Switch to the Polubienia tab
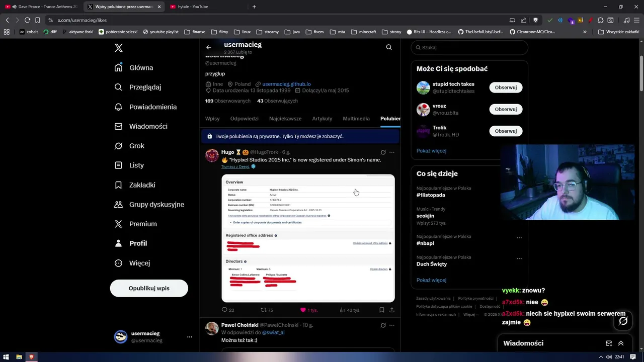Viewport: 644px width, 362px height. click(x=390, y=119)
